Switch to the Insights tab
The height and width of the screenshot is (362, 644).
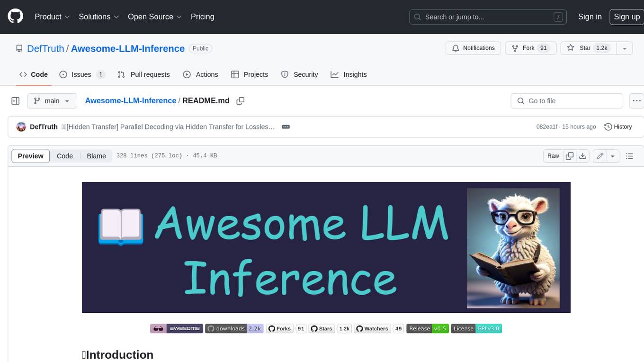[x=349, y=74]
